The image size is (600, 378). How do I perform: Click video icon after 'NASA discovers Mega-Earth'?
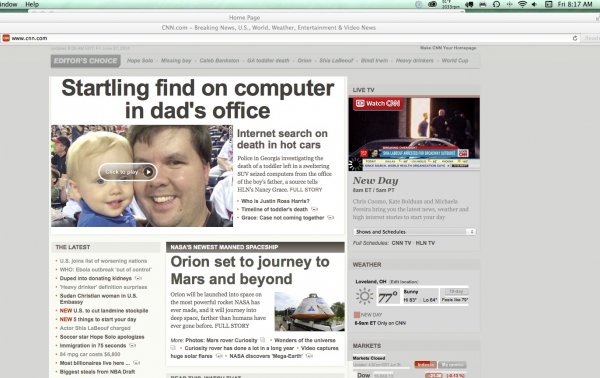coord(309,356)
